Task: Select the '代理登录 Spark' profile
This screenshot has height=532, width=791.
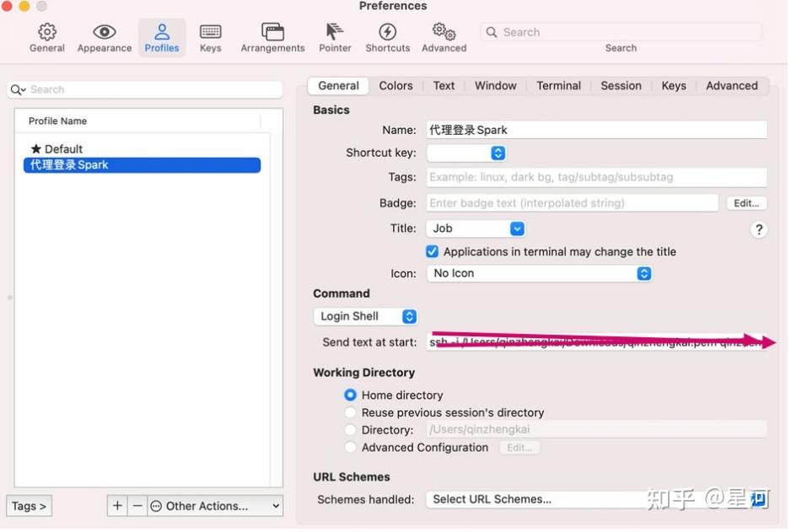Action: pyautogui.click(x=142, y=164)
